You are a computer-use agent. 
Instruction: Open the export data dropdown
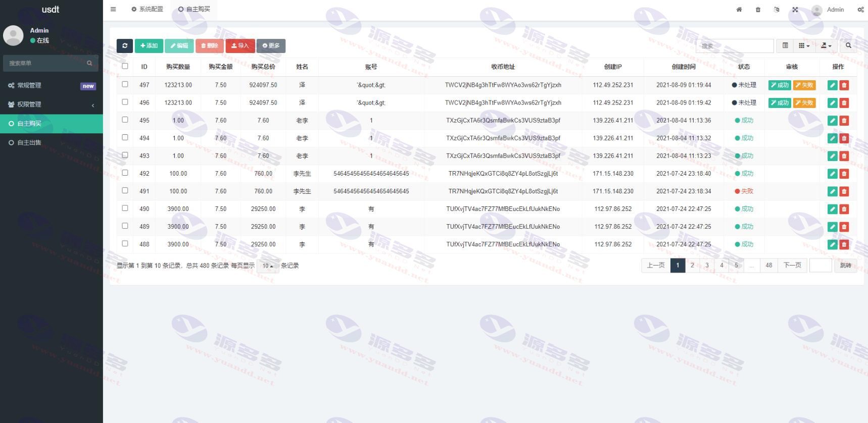click(826, 46)
